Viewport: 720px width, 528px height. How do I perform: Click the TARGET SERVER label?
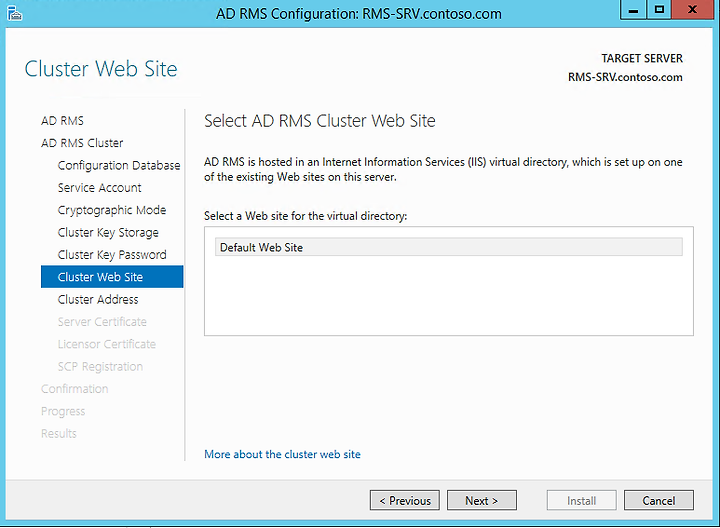(x=642, y=58)
